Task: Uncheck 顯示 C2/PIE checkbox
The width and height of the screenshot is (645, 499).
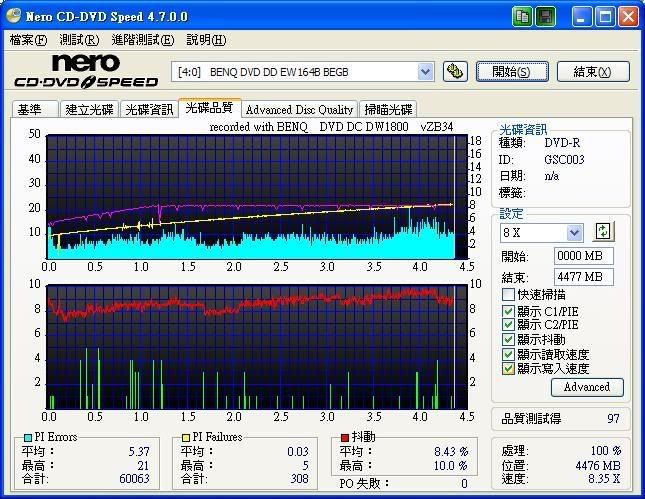Action: coord(508,325)
